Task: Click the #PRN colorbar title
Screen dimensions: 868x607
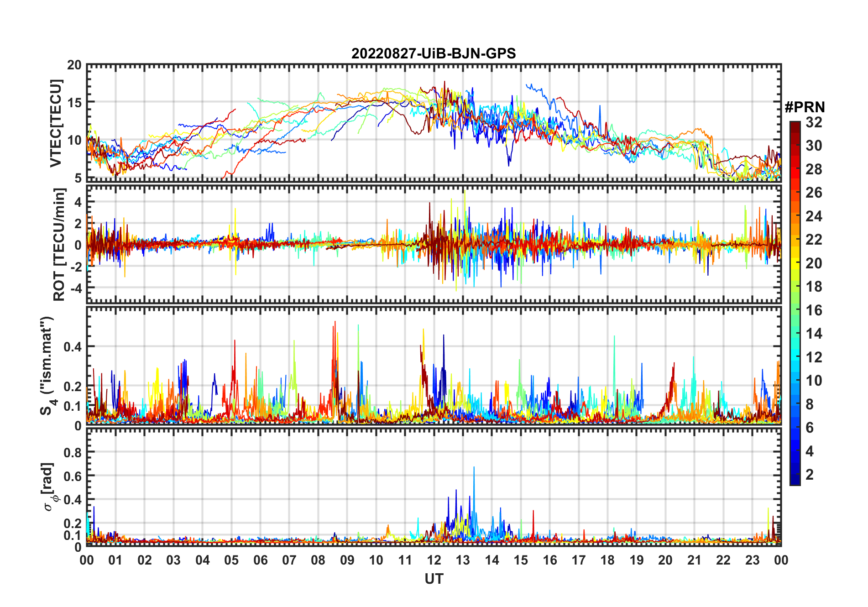Action: 805,107
